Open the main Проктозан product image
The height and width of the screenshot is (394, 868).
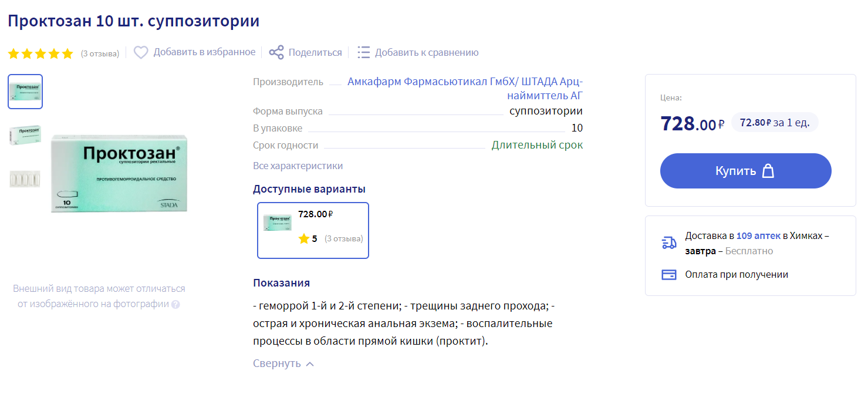[x=119, y=173]
